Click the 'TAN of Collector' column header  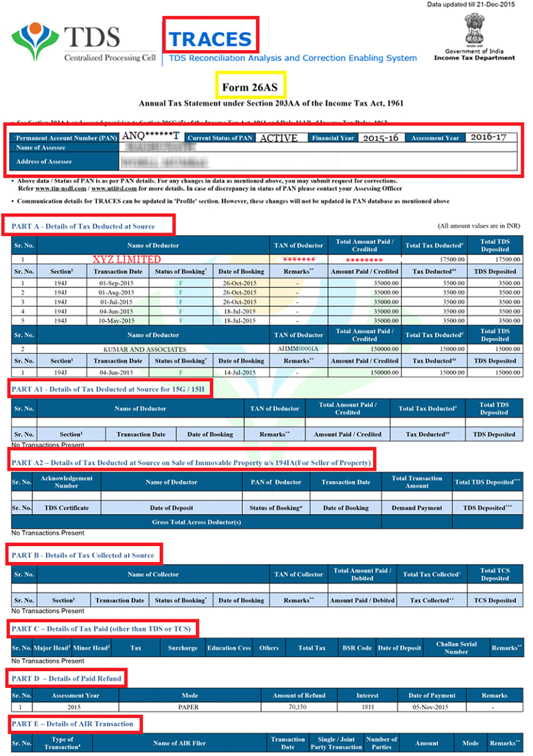tap(299, 574)
